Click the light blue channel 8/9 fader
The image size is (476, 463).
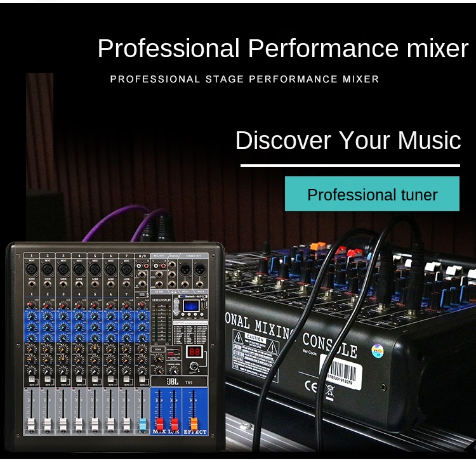click(142, 423)
